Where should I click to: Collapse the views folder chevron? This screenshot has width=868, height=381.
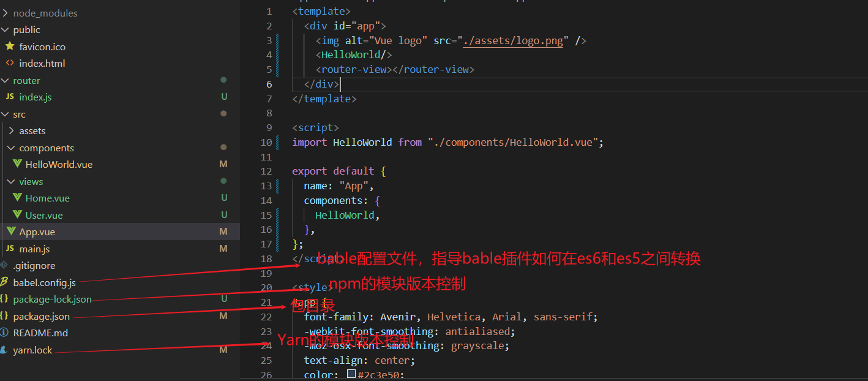click(11, 181)
